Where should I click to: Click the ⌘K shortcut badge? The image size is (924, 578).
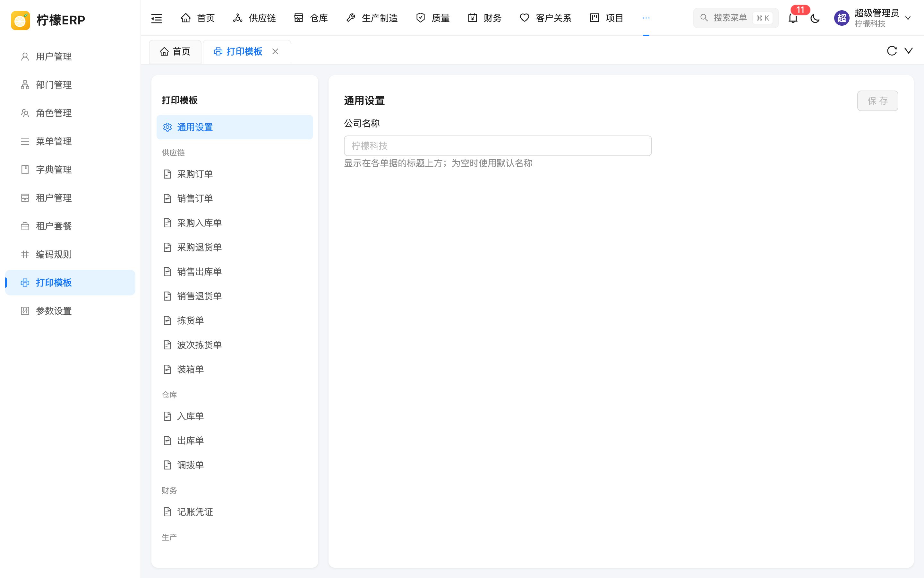pos(763,18)
